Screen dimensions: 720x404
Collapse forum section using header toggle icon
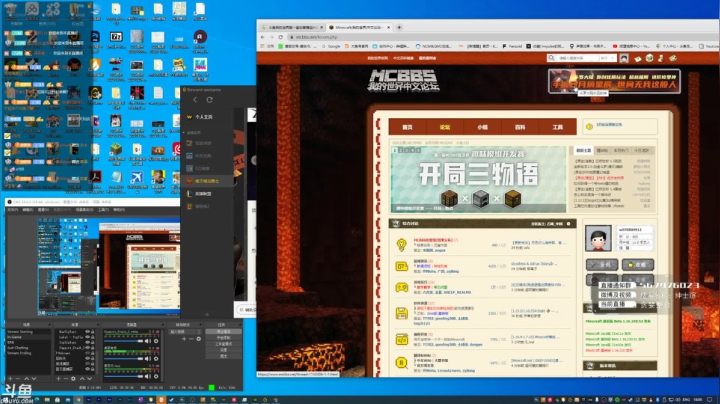(x=568, y=224)
